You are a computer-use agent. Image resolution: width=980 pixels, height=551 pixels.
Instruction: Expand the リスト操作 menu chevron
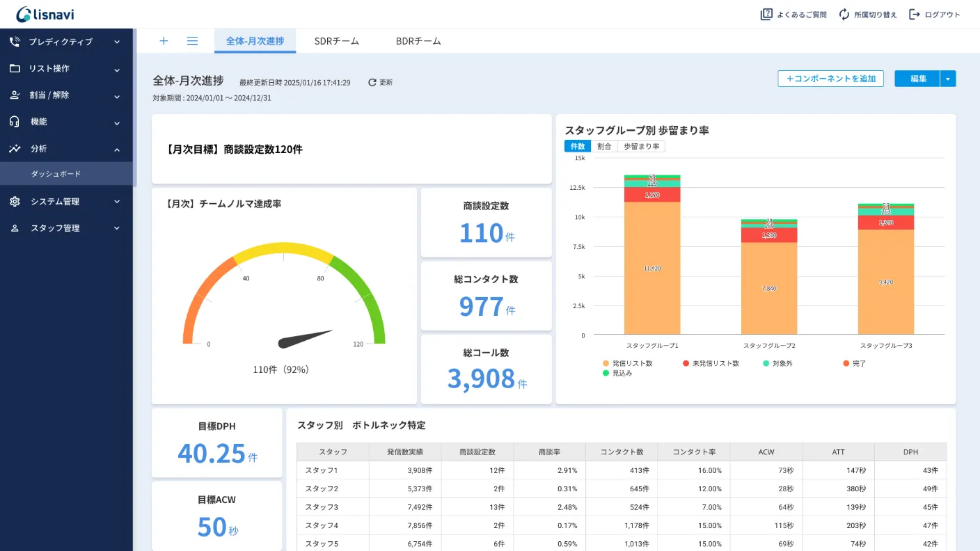tap(117, 69)
